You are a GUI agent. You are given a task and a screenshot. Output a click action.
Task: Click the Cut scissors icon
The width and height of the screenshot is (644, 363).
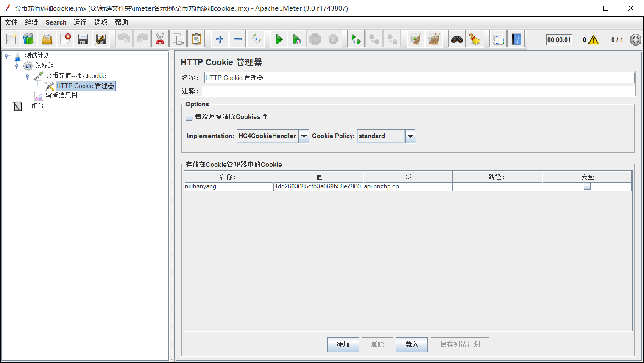pos(160,39)
